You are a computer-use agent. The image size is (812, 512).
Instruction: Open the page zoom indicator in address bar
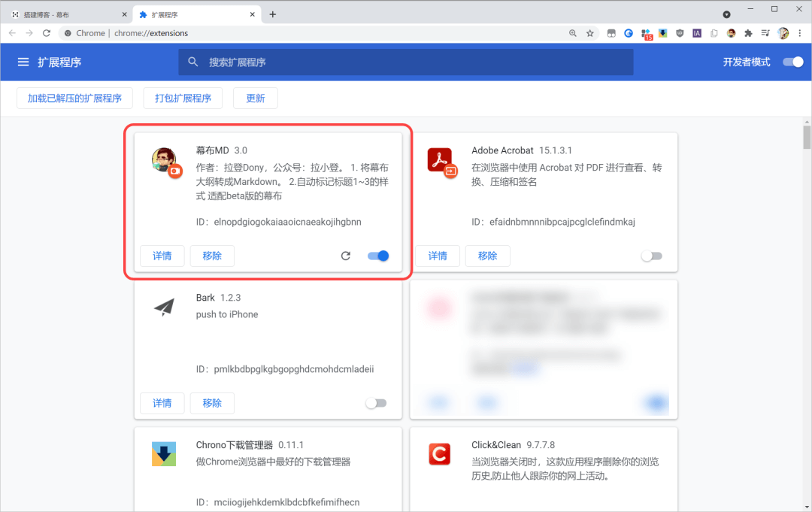(573, 33)
